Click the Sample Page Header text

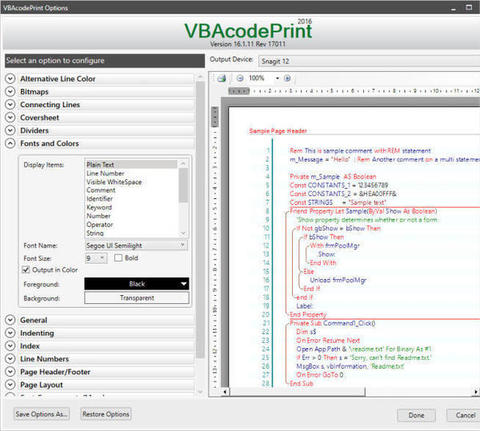pos(278,131)
